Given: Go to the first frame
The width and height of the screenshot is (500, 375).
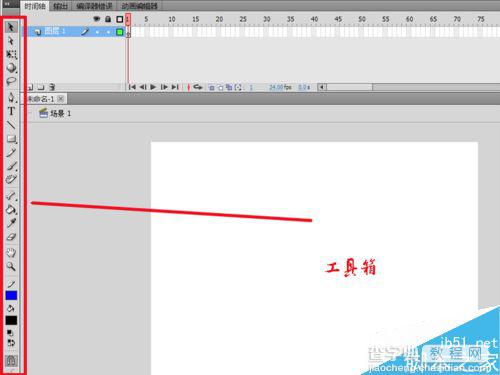Looking at the screenshot, I should 132,87.
